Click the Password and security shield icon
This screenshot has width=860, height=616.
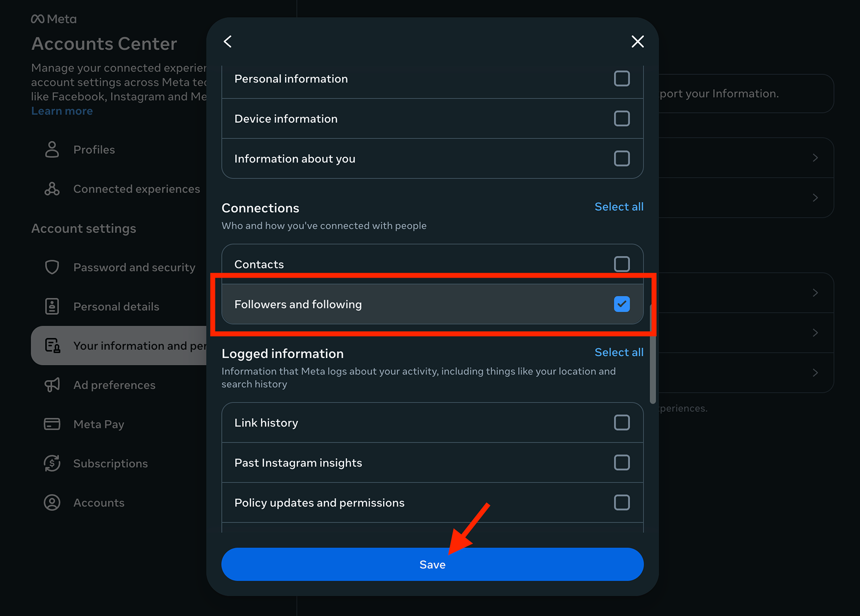pyautogui.click(x=52, y=267)
